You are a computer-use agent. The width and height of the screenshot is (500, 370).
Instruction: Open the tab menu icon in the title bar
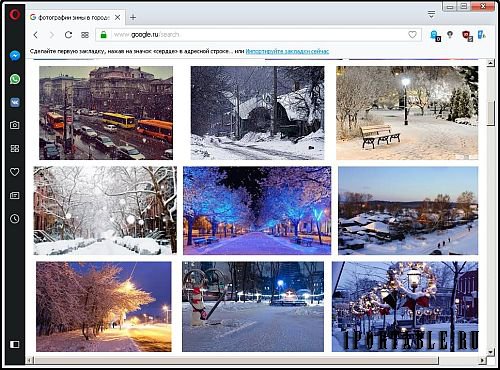tap(431, 14)
